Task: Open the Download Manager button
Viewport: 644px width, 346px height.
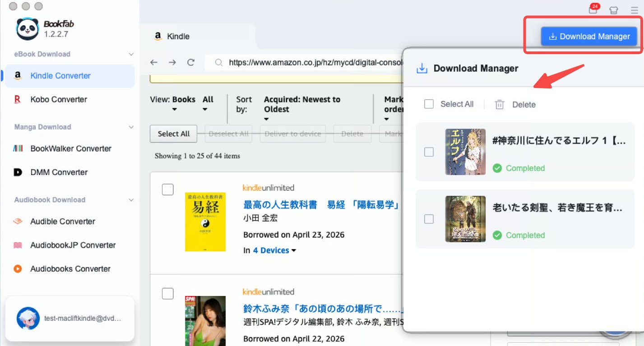Action: (589, 37)
